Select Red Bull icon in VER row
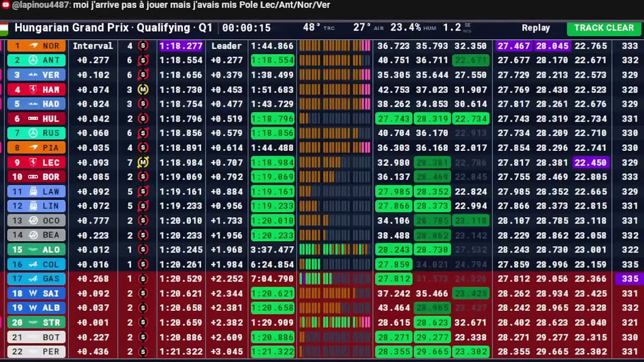Viewport: 644px width, 362px height. 33,75
